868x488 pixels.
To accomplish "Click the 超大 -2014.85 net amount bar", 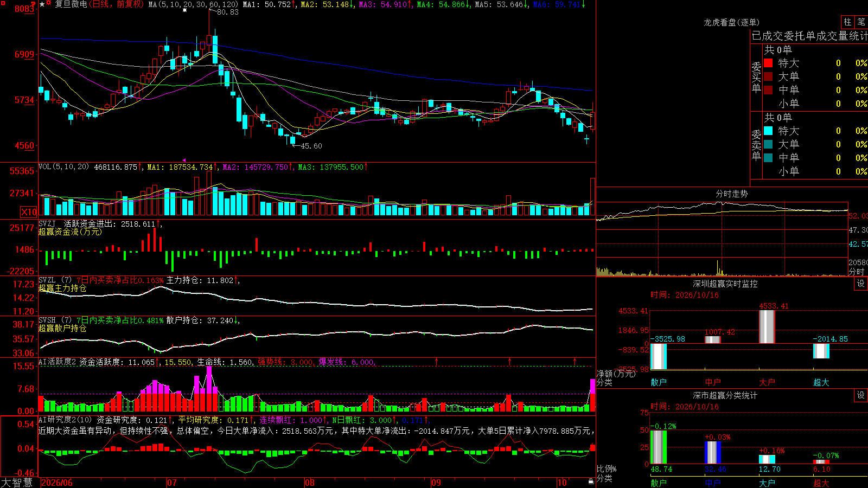I will [x=821, y=351].
